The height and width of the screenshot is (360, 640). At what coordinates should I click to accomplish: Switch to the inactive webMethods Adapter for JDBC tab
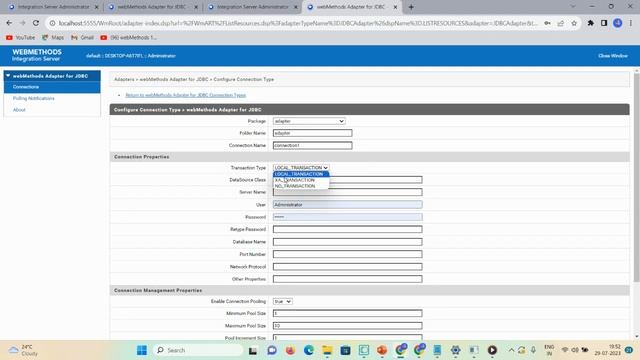click(152, 7)
